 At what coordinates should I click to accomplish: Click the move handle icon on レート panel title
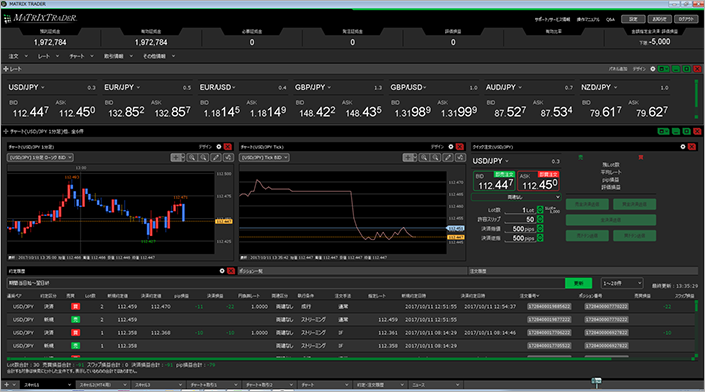tap(6, 69)
